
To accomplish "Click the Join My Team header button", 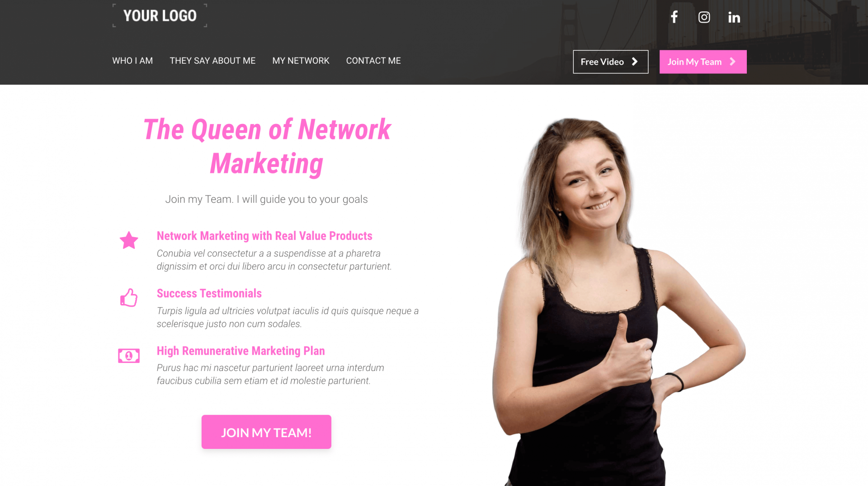I will click(x=703, y=62).
